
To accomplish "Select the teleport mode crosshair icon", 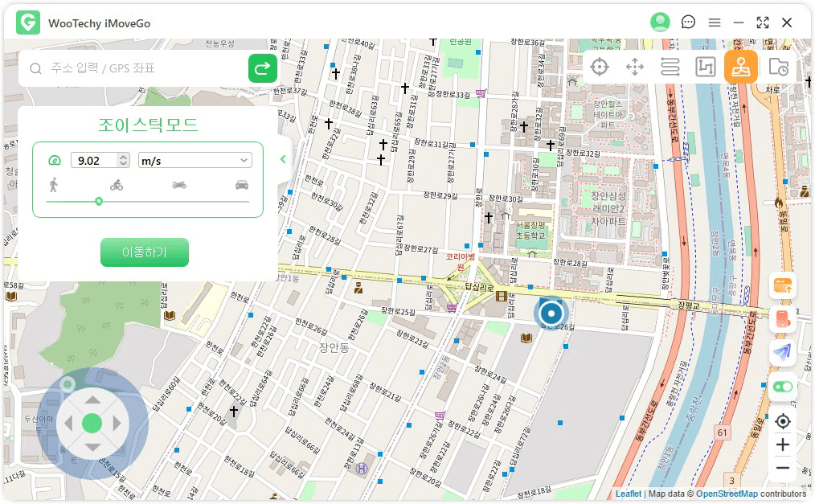I will tap(599, 68).
